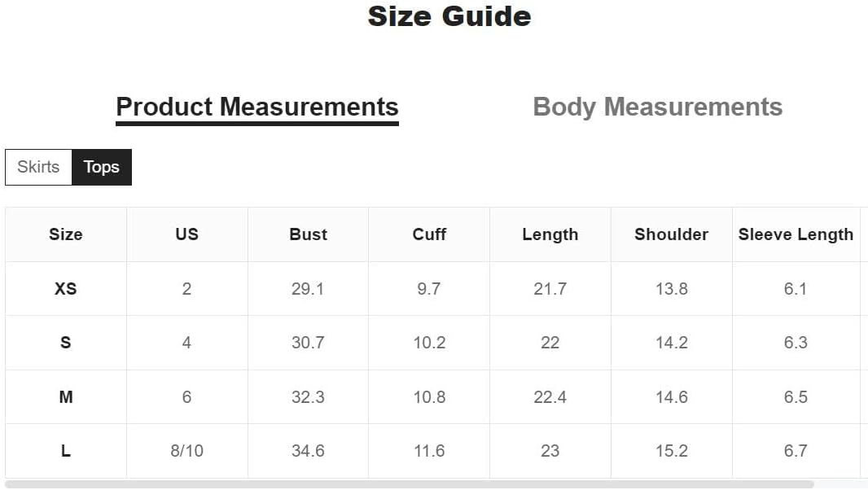Click the Sleeve Length column header

pyautogui.click(x=796, y=234)
